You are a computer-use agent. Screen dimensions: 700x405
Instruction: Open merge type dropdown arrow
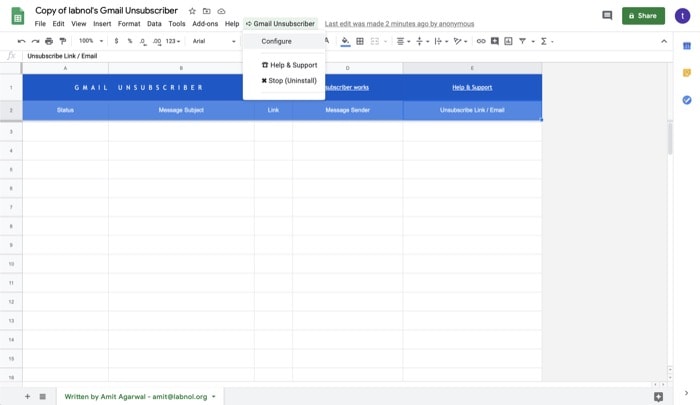tap(386, 42)
